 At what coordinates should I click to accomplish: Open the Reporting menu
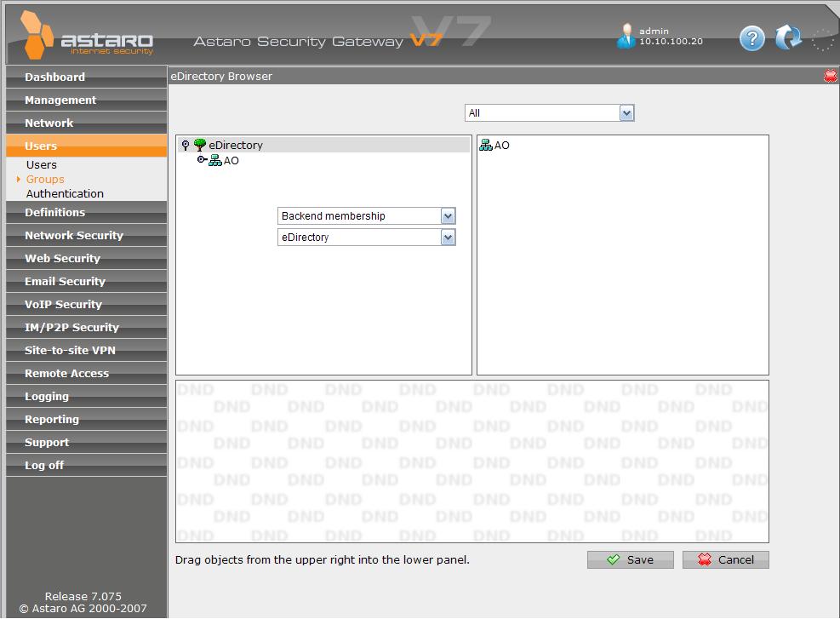pyautogui.click(x=87, y=420)
